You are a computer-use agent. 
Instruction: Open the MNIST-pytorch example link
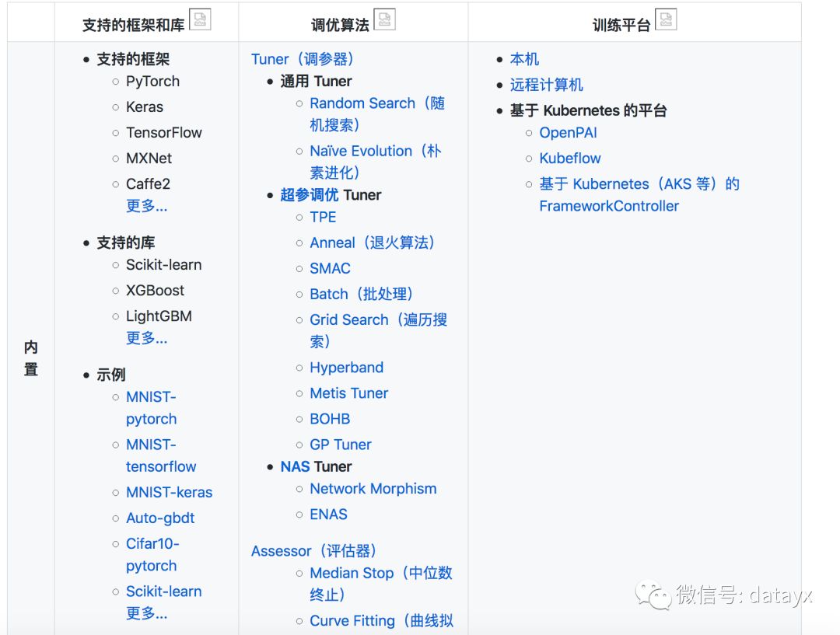151,407
